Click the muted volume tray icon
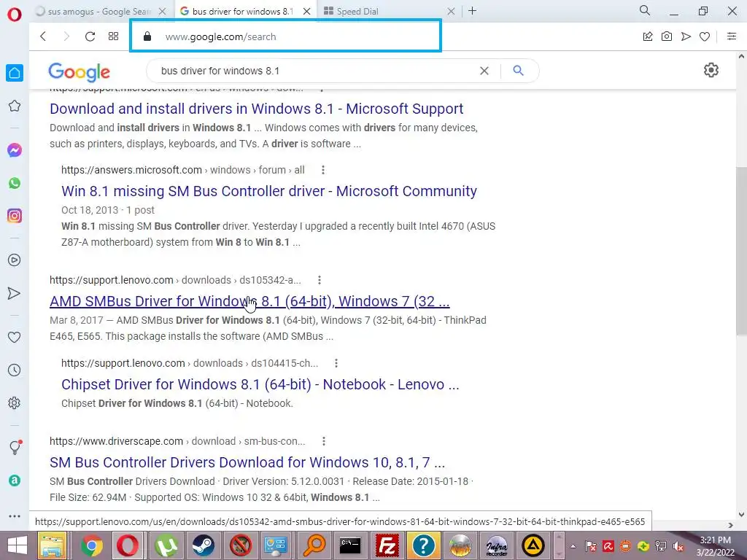This screenshot has height=560, width=747. tap(678, 546)
